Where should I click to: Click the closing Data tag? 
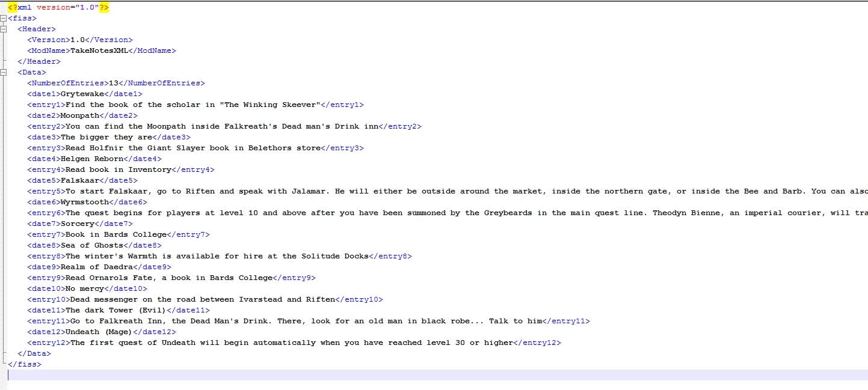(34, 353)
